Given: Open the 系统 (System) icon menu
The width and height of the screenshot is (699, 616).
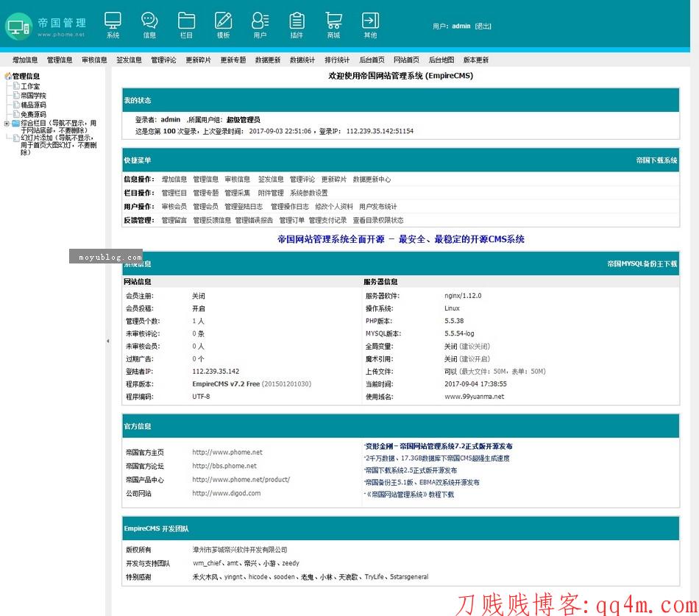Looking at the screenshot, I should [x=113, y=24].
